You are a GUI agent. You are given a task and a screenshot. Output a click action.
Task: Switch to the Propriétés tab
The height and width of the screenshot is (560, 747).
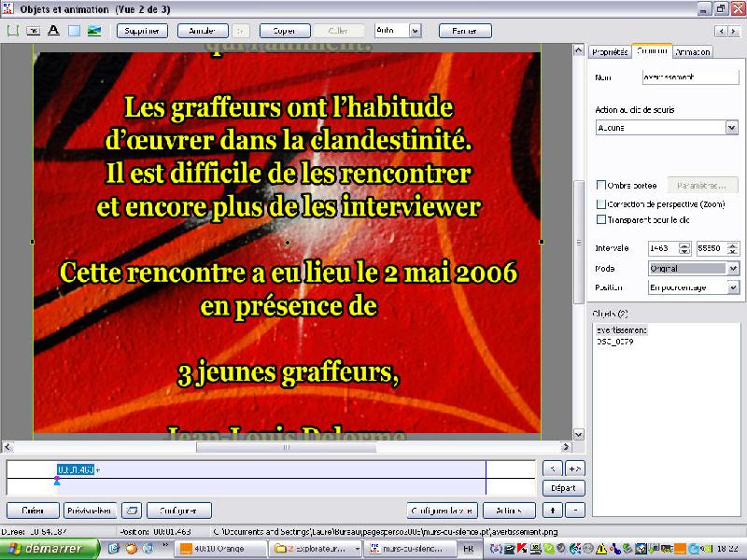click(610, 52)
